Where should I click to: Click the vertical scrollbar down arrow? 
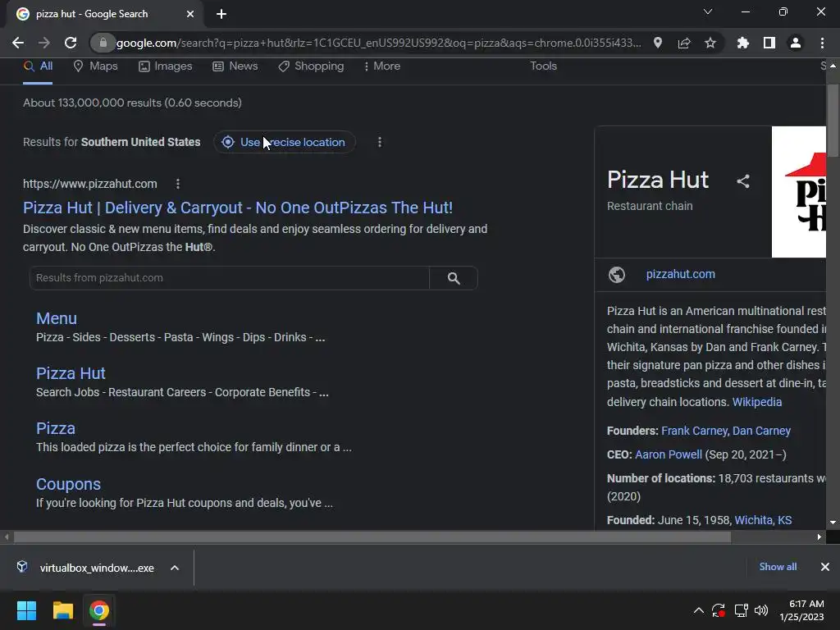point(833,523)
